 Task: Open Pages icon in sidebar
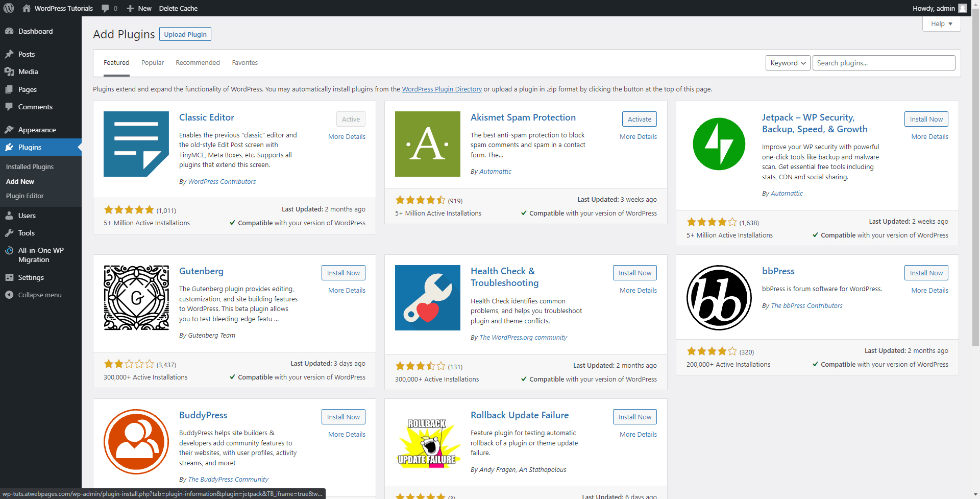(9, 89)
